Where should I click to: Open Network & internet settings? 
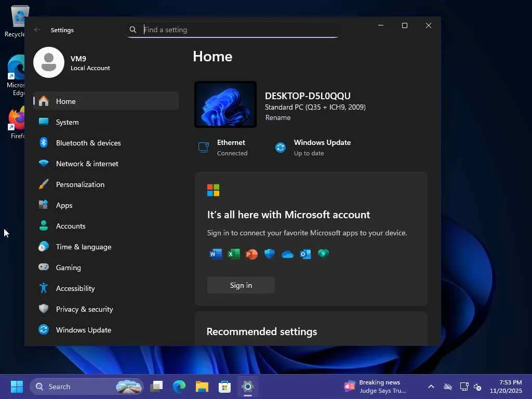106,164
